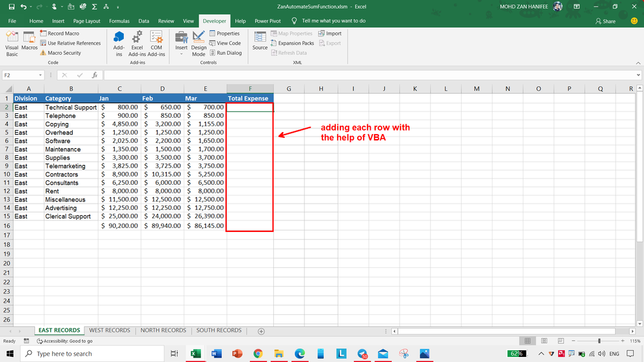Click Accessibility: Good to go
Image resolution: width=644 pixels, height=362 pixels.
click(x=65, y=341)
